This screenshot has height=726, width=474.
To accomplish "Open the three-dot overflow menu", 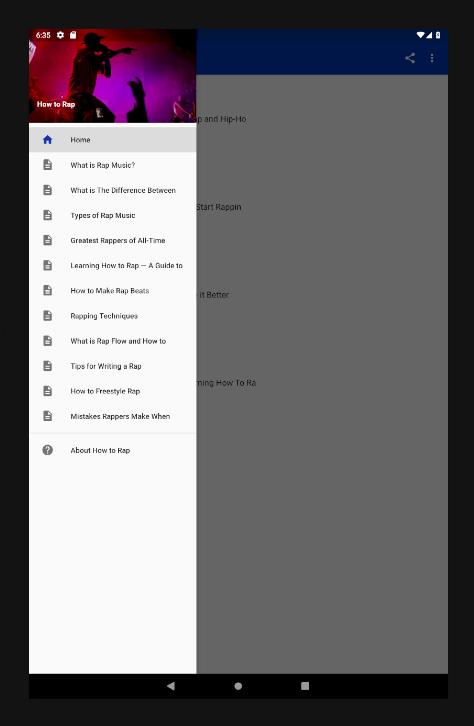I will pos(432,58).
